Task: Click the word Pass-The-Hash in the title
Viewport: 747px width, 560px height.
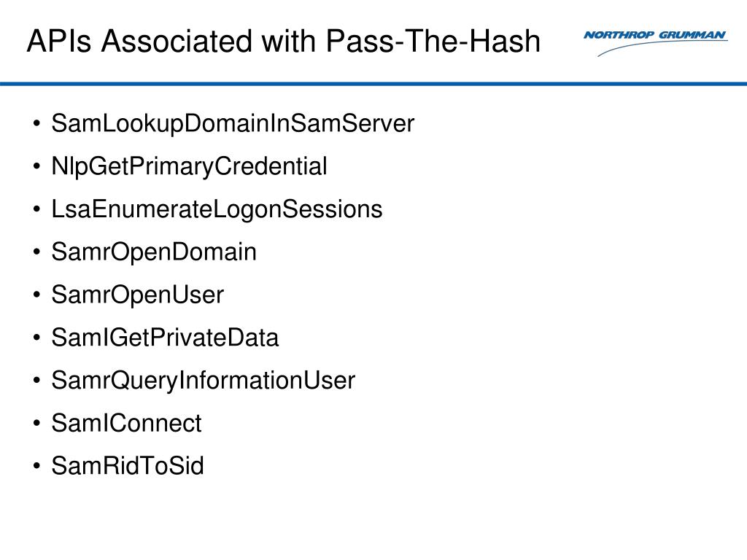Action: pyautogui.click(x=433, y=41)
